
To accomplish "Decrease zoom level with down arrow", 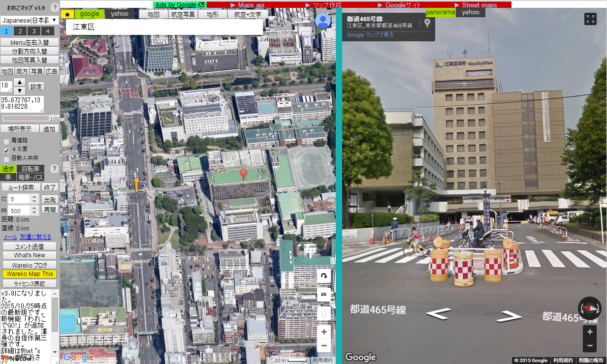I will tap(19, 91).
